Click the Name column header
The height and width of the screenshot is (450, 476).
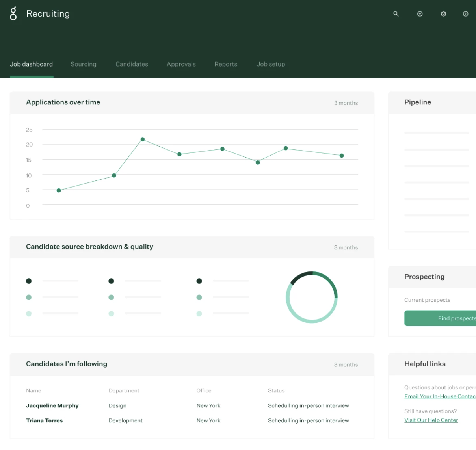(33, 390)
